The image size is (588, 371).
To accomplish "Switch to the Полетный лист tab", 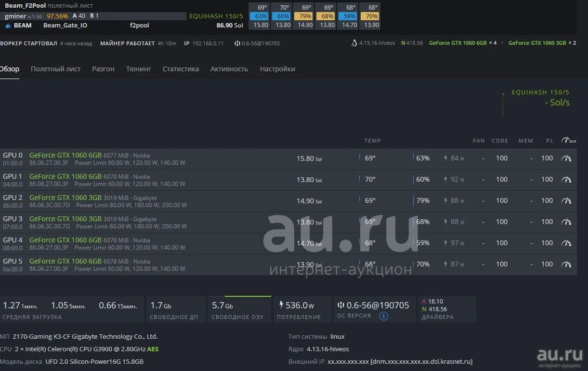I will 56,69.
